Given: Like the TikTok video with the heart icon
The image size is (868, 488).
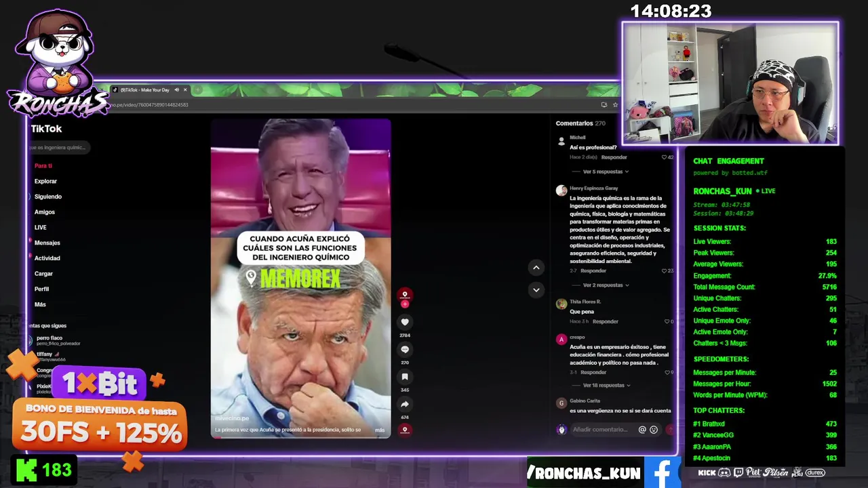Looking at the screenshot, I should tap(405, 322).
